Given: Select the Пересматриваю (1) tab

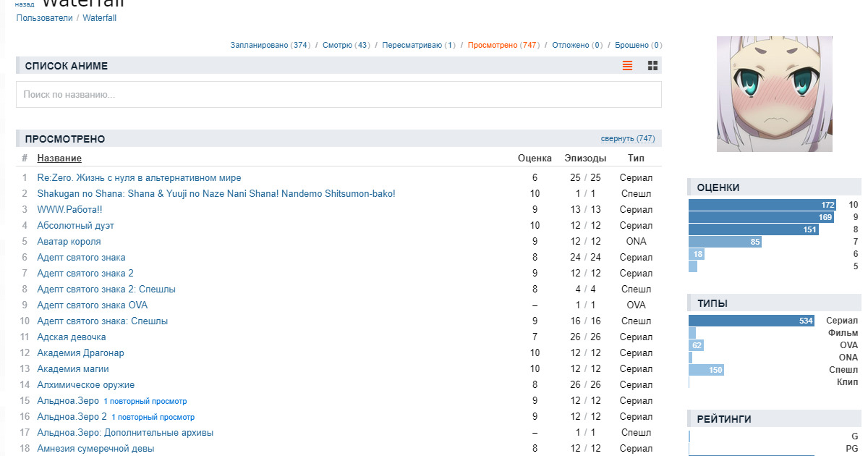Looking at the screenshot, I should point(418,45).
